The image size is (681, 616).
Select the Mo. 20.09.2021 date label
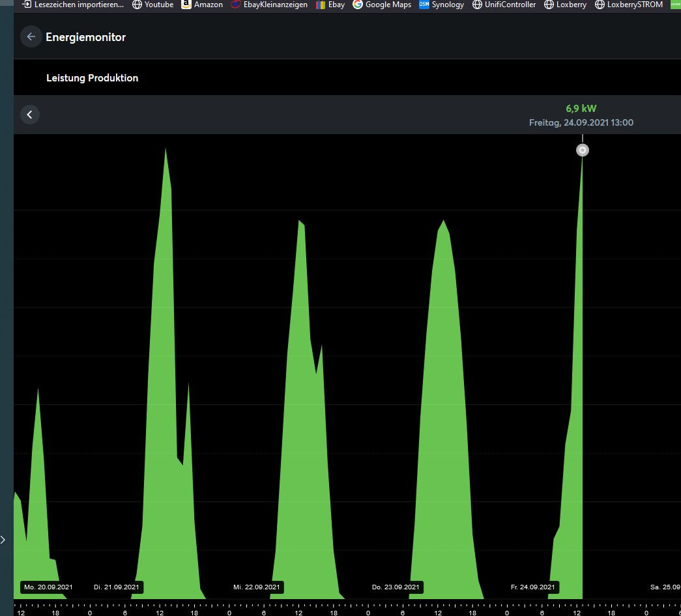pos(48,587)
